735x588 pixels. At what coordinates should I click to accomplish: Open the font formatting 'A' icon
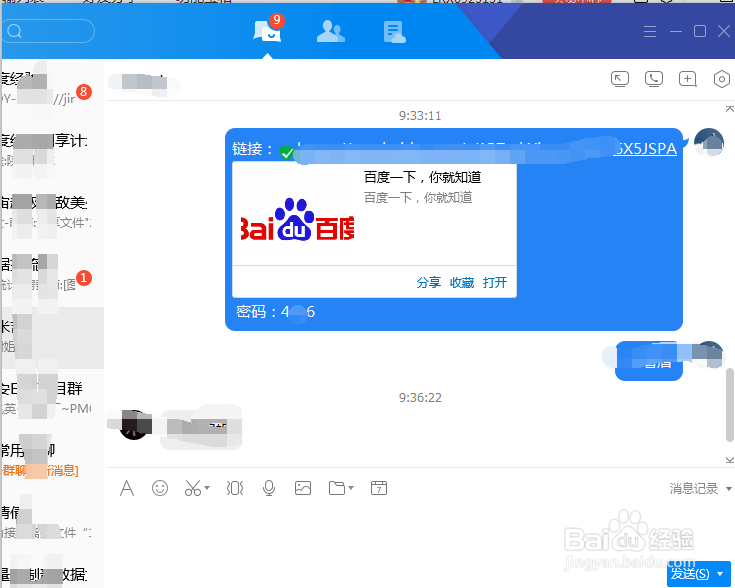(x=127, y=488)
